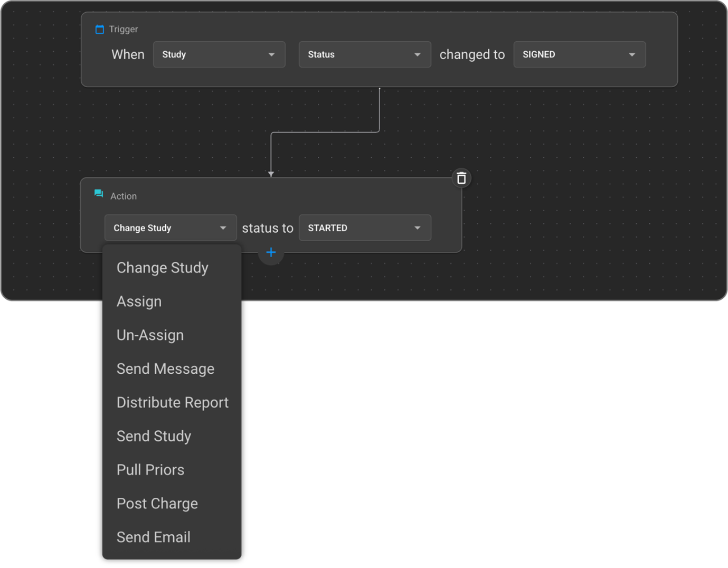This screenshot has width=728, height=568.
Task: Click the Action chat bubble icon
Action: (99, 194)
